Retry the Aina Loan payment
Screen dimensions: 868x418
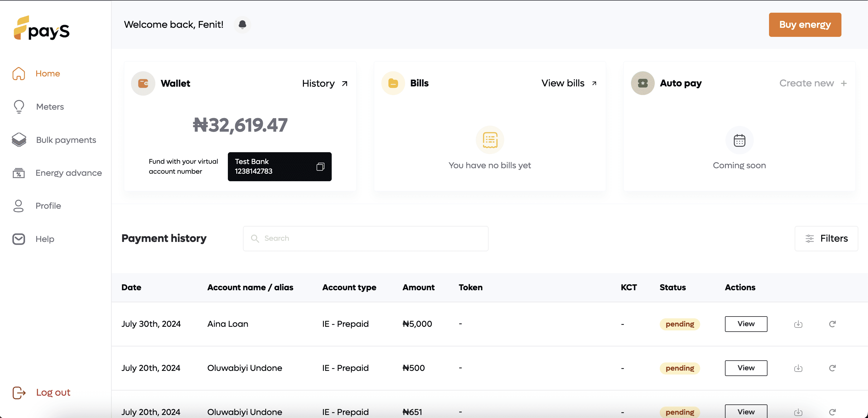point(832,324)
